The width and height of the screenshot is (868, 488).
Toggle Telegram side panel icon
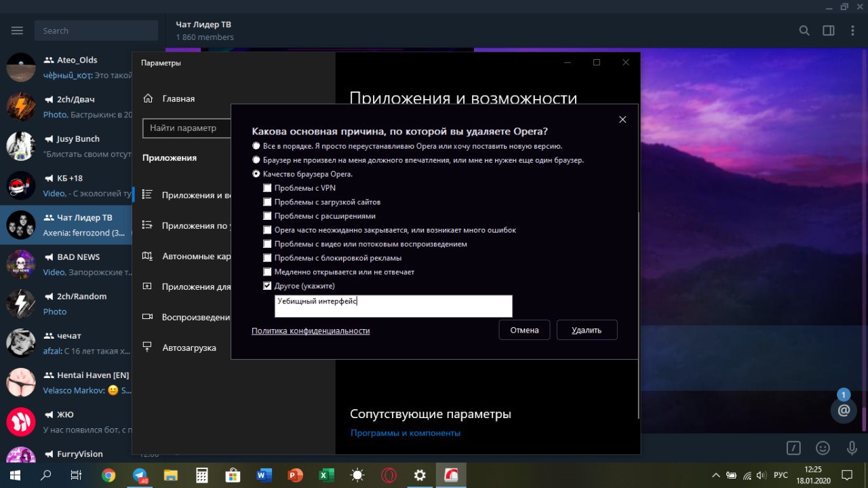[829, 31]
